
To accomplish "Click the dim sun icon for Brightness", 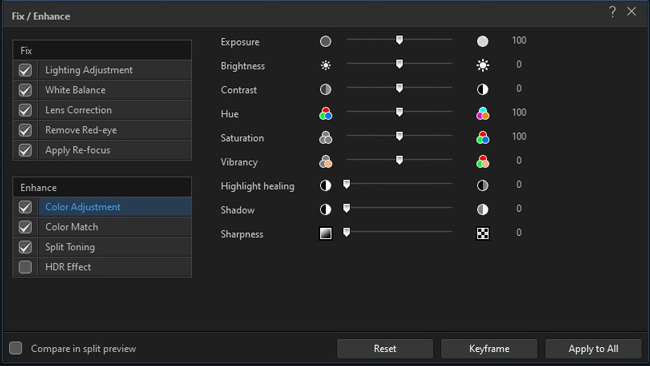I will point(325,65).
